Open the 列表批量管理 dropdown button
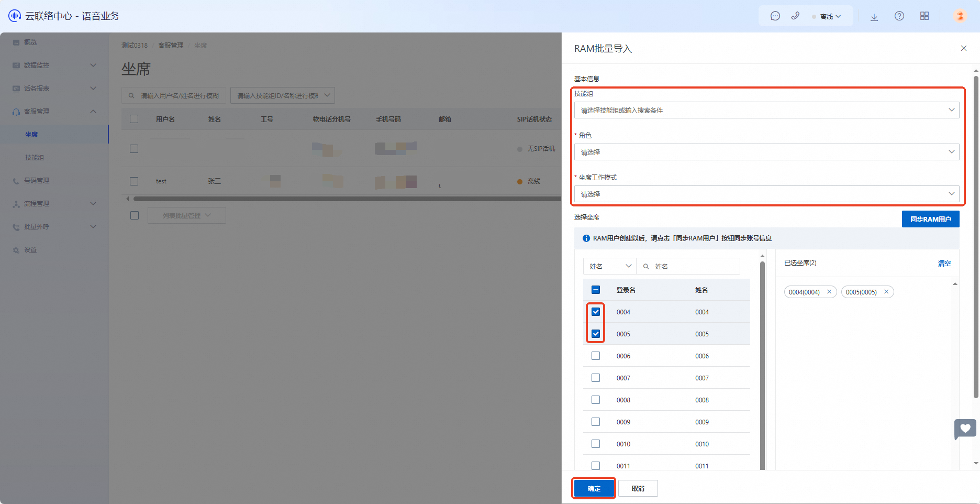 [187, 215]
